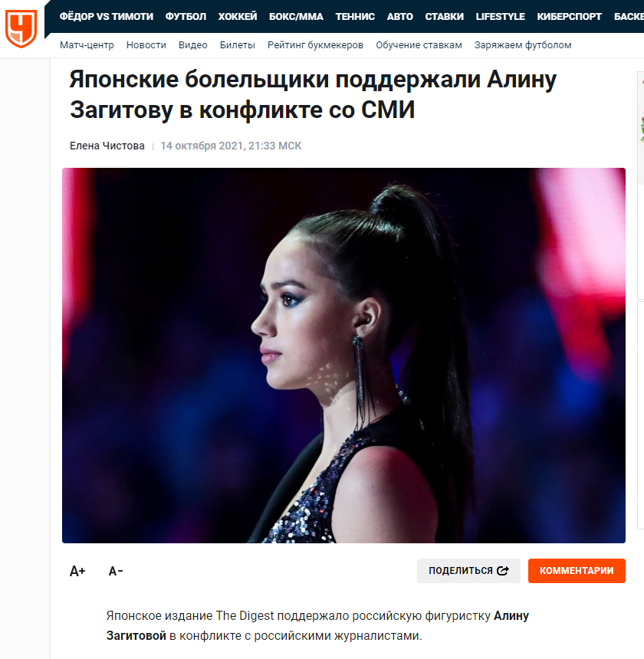Decrease font size with A-
Image resolution: width=644 pixels, height=659 pixels.
[116, 571]
